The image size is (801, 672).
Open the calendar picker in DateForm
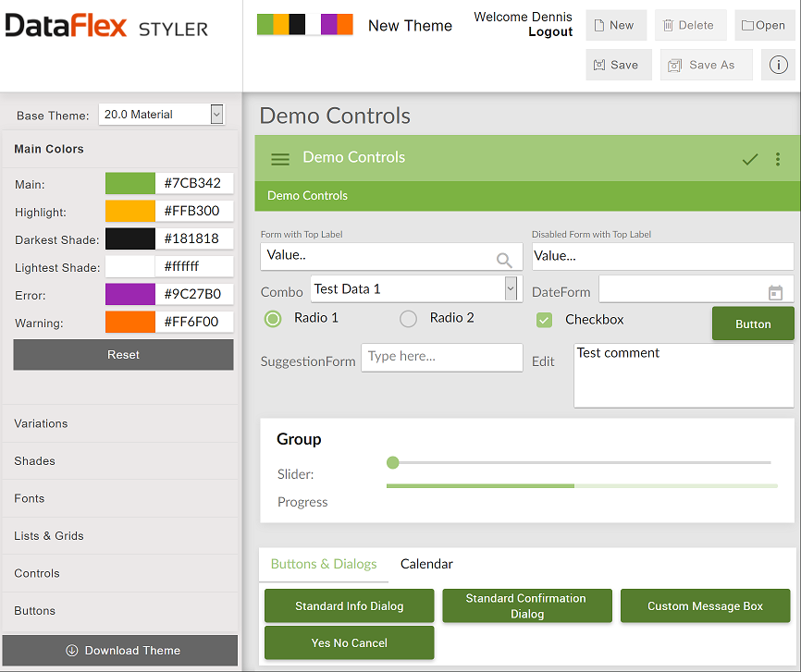(775, 292)
